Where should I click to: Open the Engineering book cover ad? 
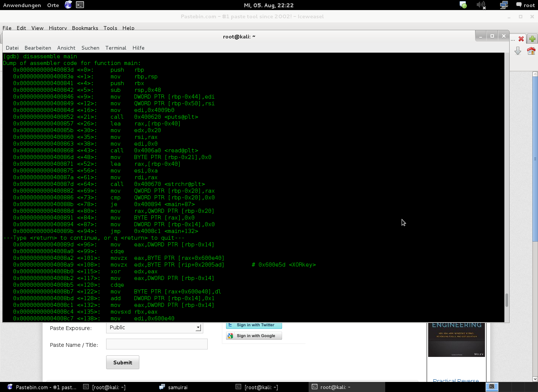[457, 340]
